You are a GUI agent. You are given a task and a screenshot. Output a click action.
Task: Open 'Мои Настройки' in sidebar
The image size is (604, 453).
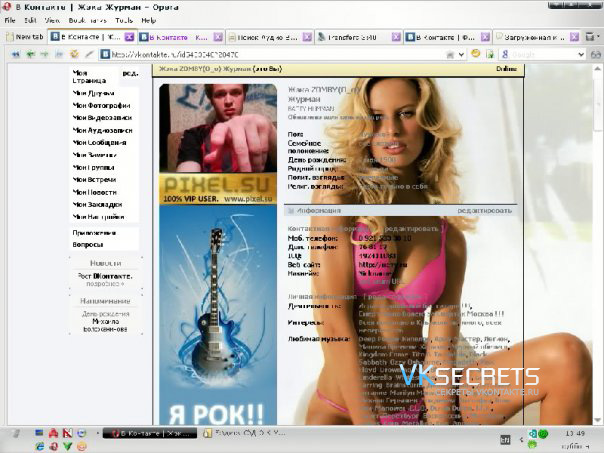tap(98, 217)
